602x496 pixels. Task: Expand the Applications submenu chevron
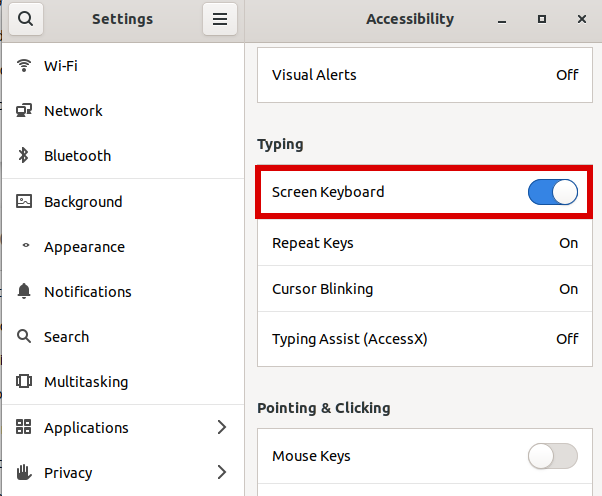[222, 427]
